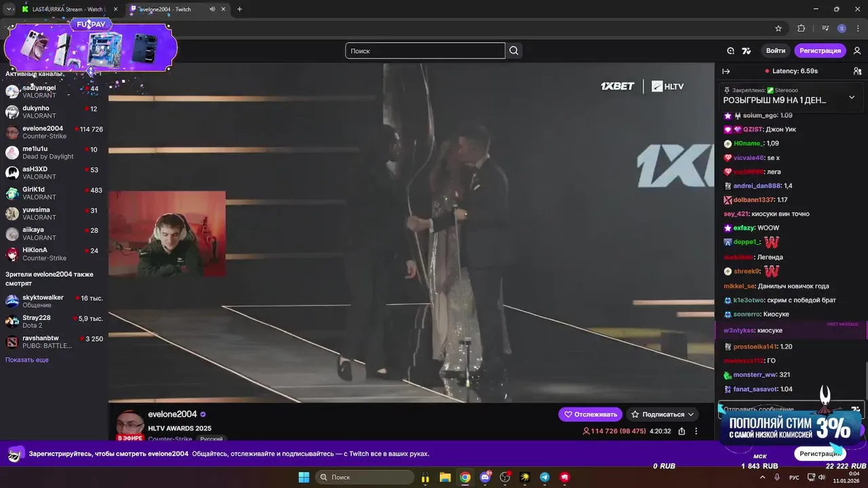Click chat username exfazy
868x488 pixels.
pyautogui.click(x=743, y=228)
